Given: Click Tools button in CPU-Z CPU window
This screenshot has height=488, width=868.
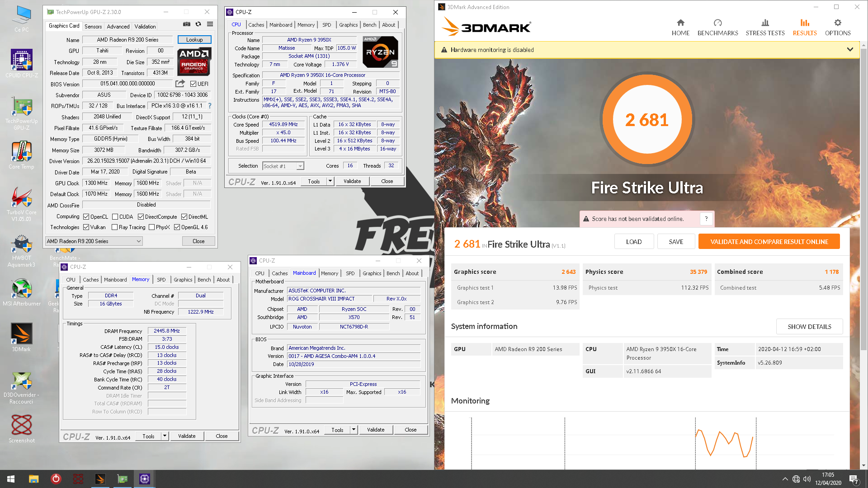Looking at the screenshot, I should [314, 181].
